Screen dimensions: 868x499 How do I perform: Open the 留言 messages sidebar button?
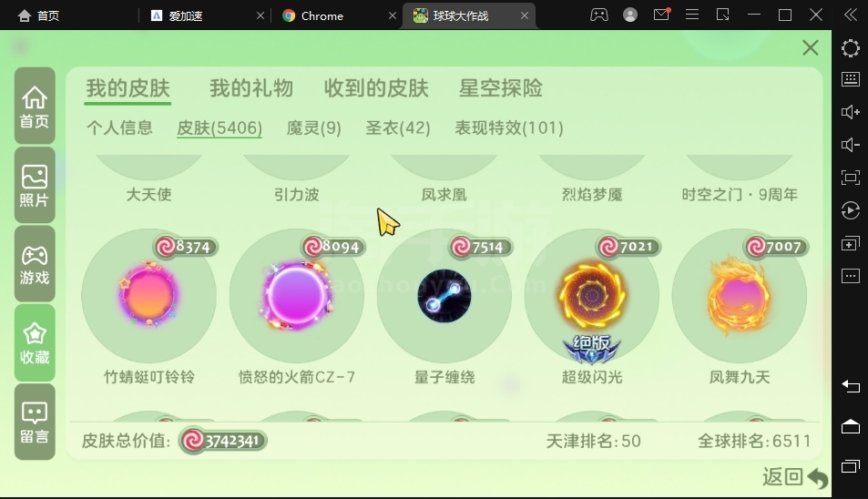[35, 423]
